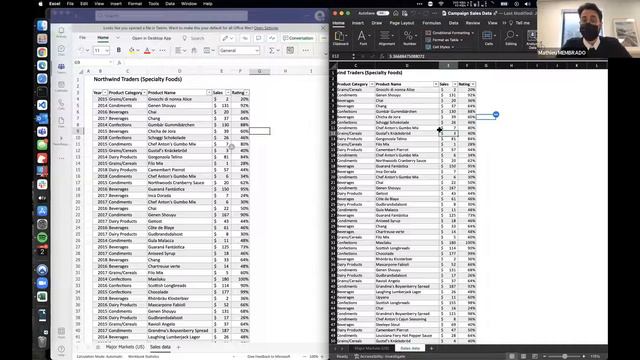Click Teams search box at top
This screenshot has height=360, width=640.
tap(172, 16)
